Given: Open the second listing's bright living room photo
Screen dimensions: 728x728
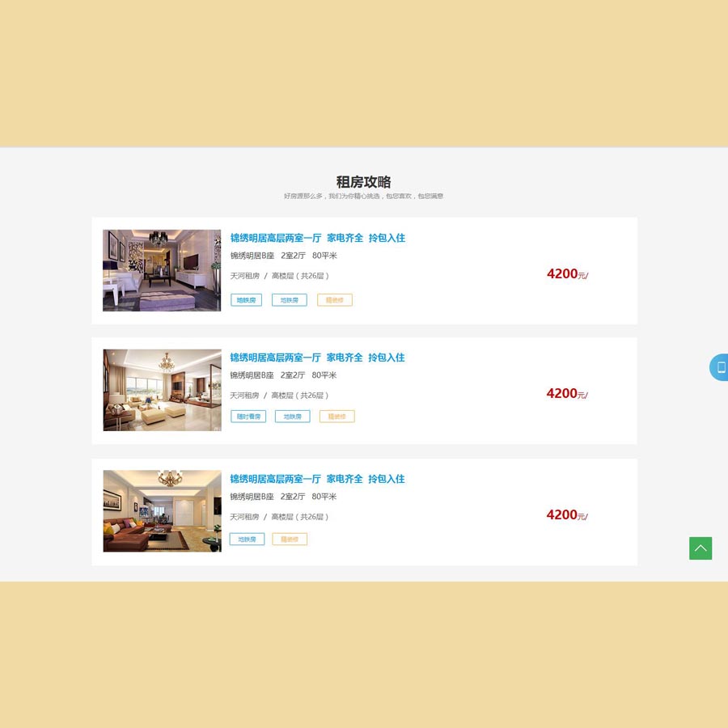Looking at the screenshot, I should (162, 390).
